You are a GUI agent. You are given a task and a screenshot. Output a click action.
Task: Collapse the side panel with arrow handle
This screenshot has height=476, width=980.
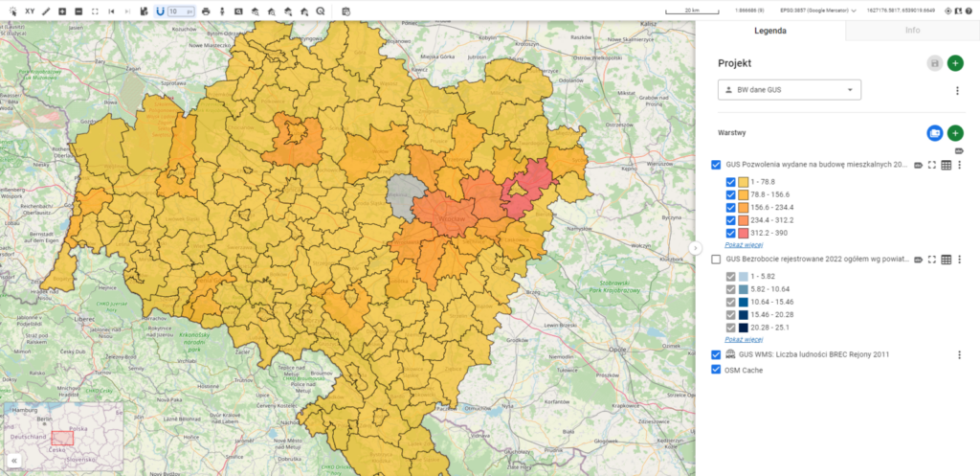coord(696,248)
